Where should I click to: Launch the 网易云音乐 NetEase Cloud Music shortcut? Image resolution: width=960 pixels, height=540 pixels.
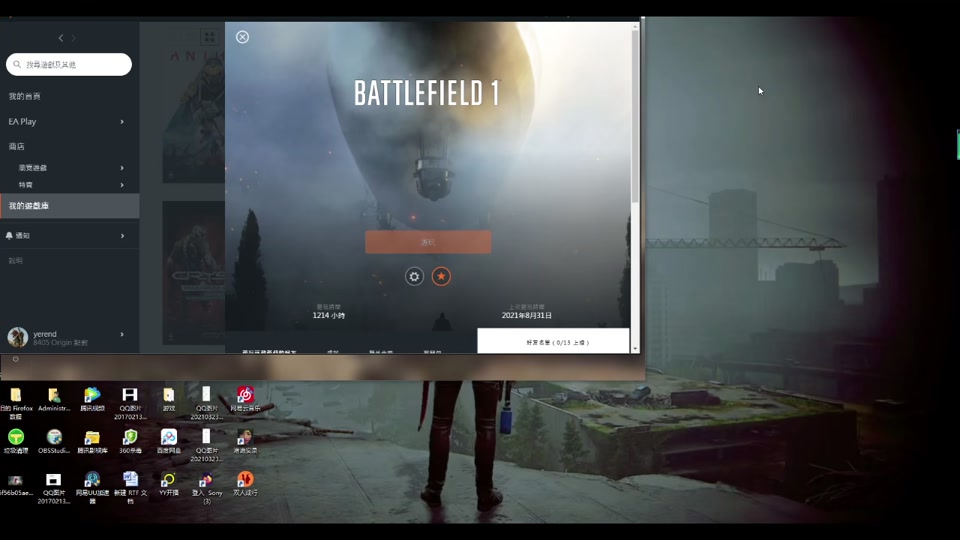[x=245, y=399]
